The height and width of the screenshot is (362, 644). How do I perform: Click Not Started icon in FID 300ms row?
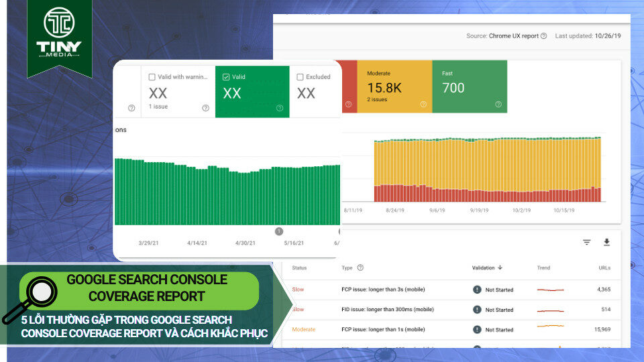coord(477,310)
